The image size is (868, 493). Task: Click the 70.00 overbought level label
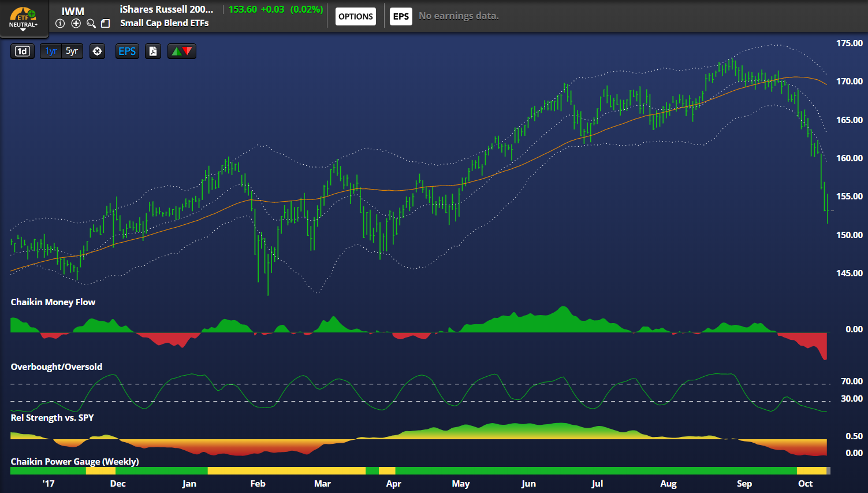pyautogui.click(x=852, y=381)
